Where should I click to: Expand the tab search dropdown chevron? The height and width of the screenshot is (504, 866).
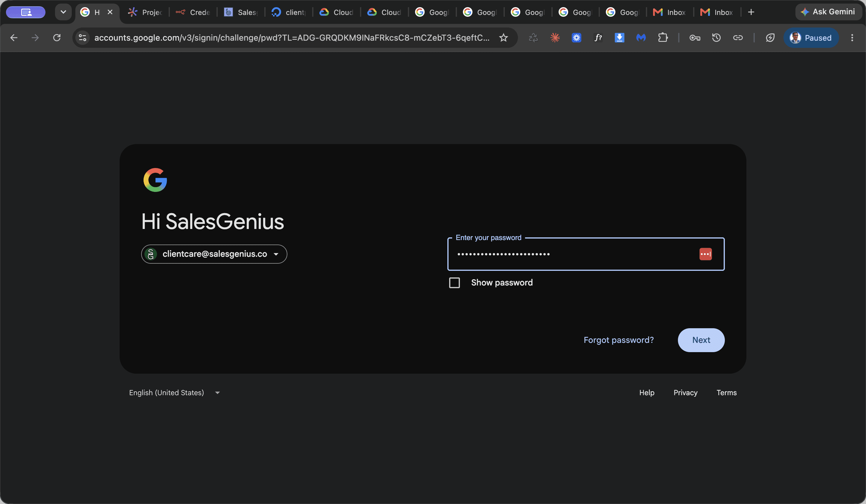[x=63, y=12]
